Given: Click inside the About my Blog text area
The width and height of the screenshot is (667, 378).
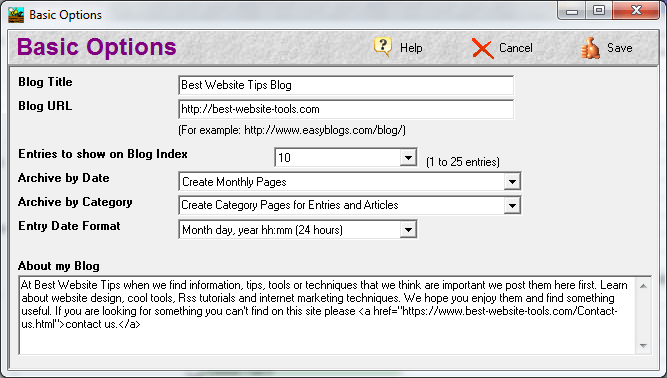Looking at the screenshot, I should click(328, 315).
